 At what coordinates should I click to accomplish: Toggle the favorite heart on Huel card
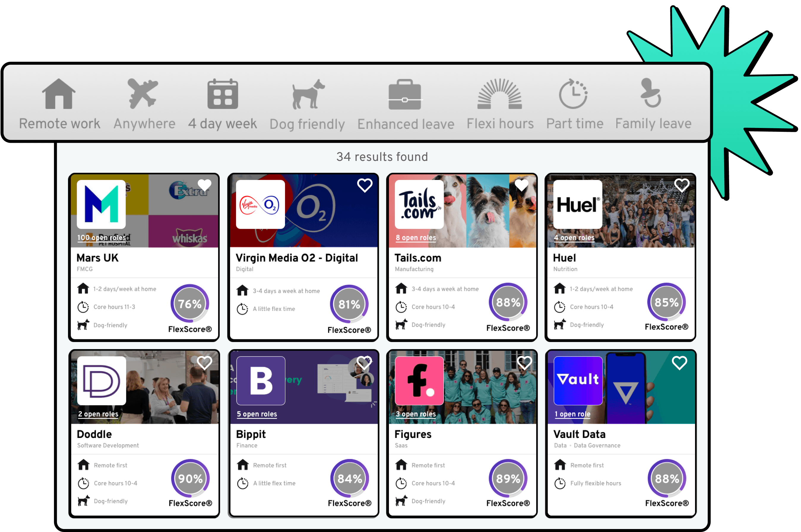coord(682,185)
